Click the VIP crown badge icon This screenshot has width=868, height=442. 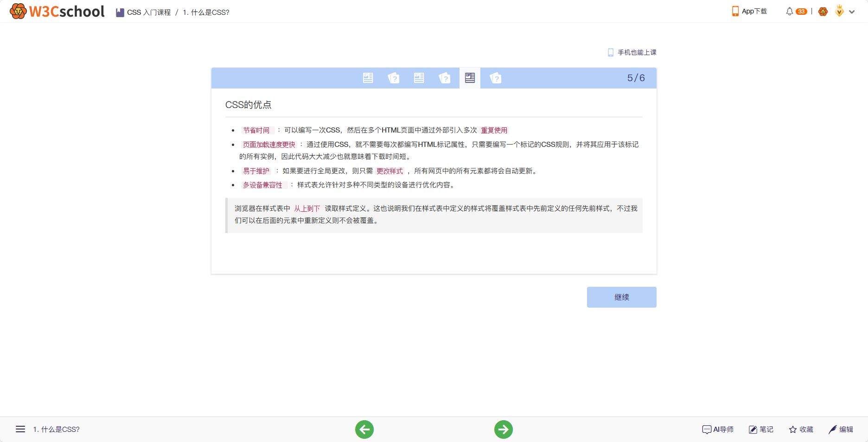[839, 11]
